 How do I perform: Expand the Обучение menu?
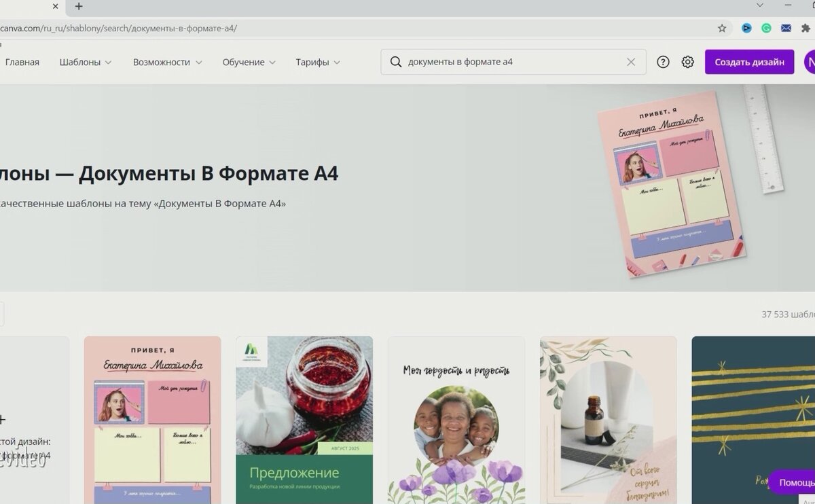(249, 62)
